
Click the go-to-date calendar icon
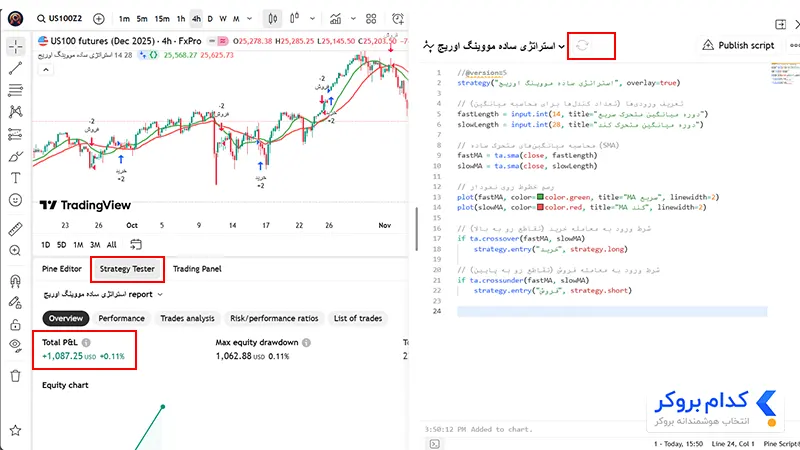136,244
